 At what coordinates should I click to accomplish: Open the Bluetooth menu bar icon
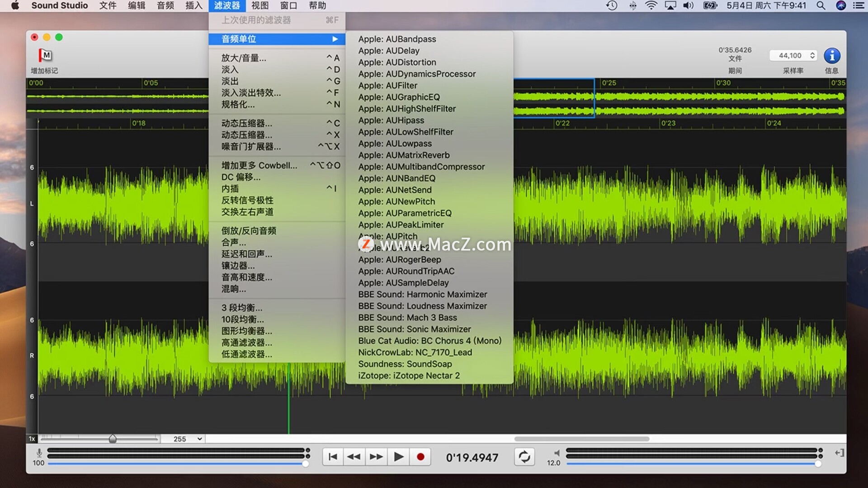click(x=632, y=5)
